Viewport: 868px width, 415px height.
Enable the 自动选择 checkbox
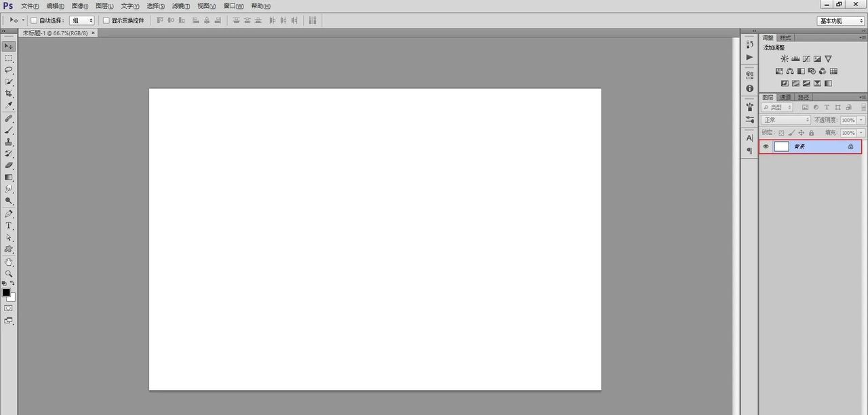34,20
